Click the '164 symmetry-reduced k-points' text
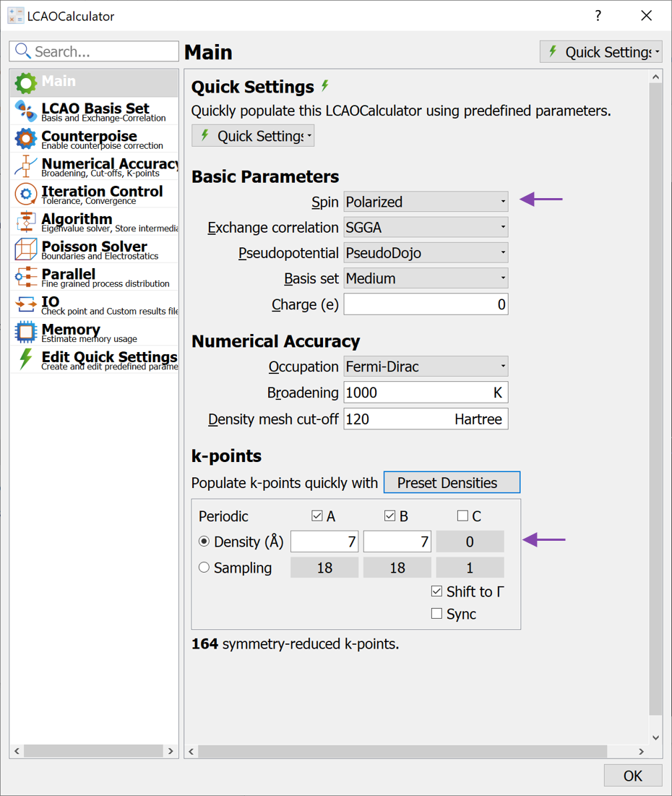 click(296, 643)
